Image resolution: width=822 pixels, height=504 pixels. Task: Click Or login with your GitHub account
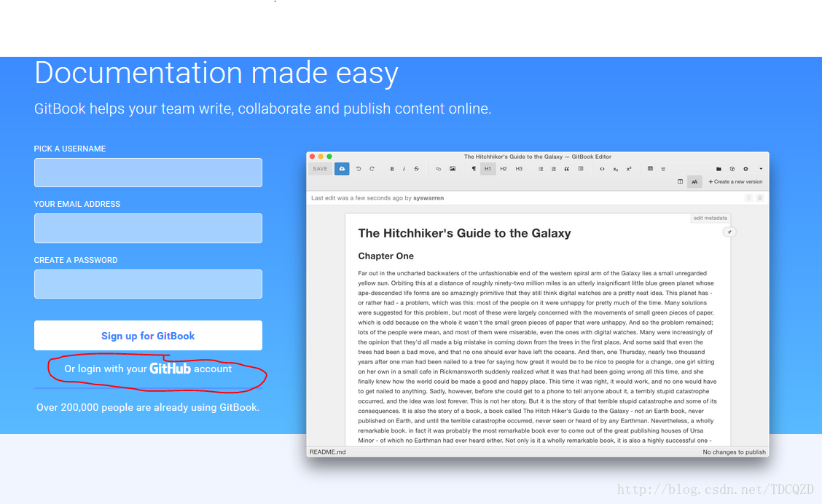(148, 369)
